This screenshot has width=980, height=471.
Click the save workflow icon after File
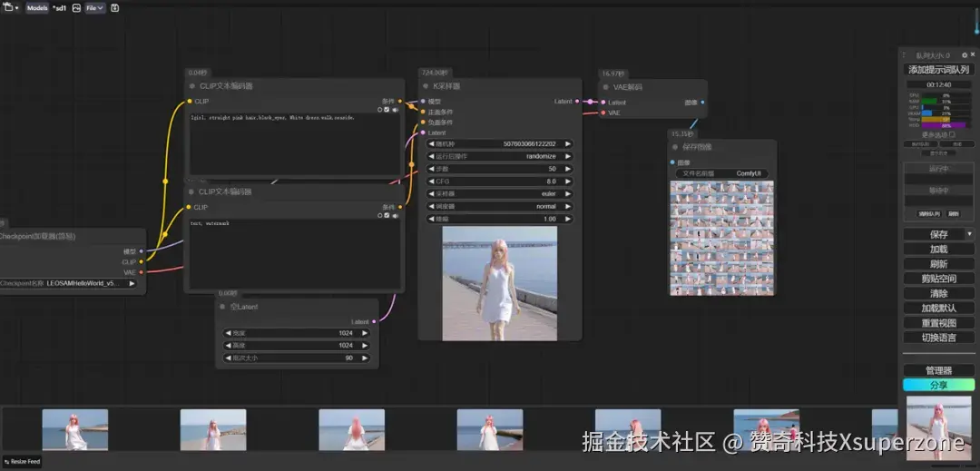coord(114,8)
